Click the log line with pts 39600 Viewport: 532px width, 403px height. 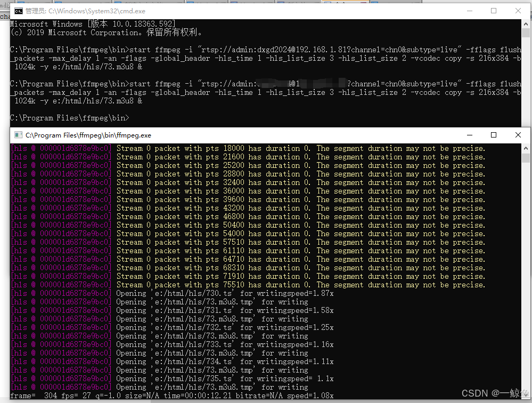coord(248,199)
